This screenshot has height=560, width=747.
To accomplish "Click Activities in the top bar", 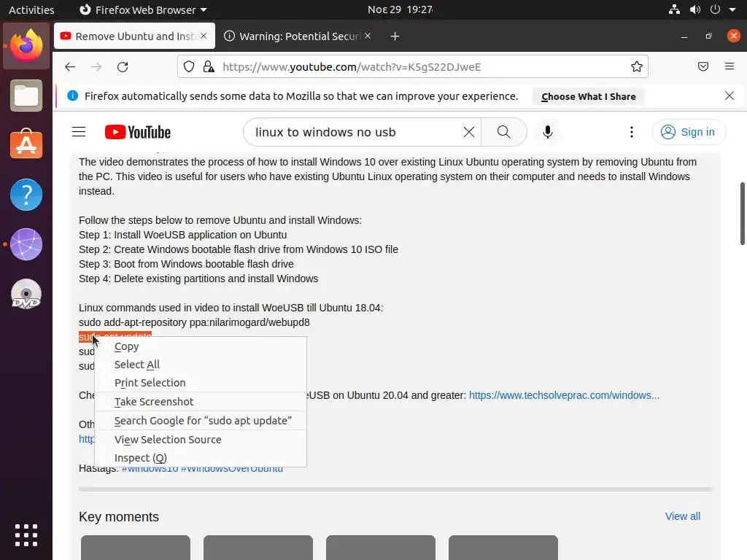I will (31, 9).
